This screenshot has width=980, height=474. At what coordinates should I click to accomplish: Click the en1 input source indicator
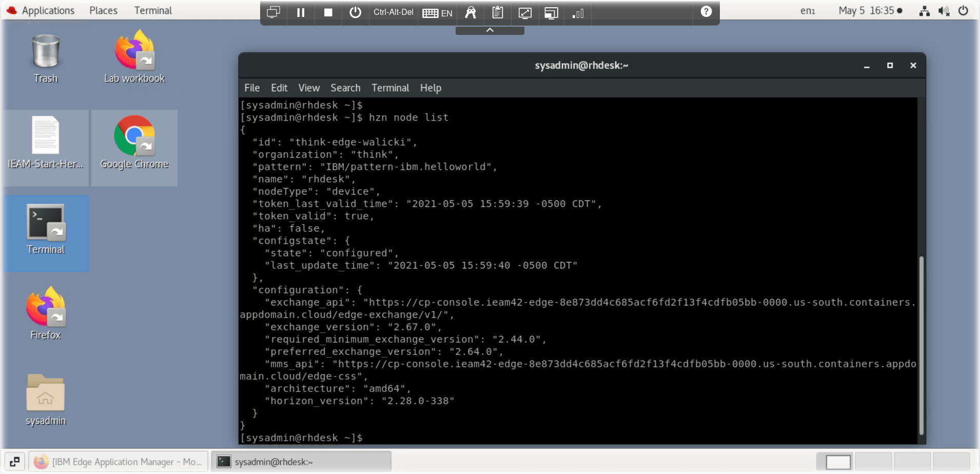(808, 11)
